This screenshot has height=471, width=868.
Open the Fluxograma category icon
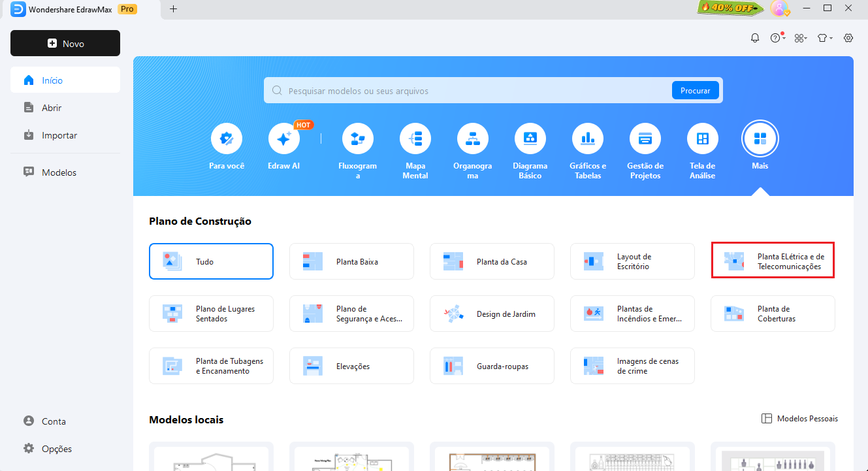(x=358, y=138)
